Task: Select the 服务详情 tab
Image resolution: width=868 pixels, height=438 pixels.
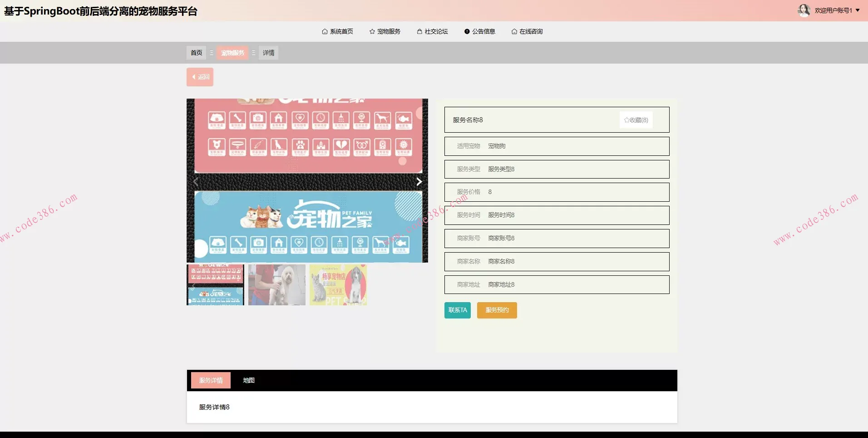Action: (211, 380)
